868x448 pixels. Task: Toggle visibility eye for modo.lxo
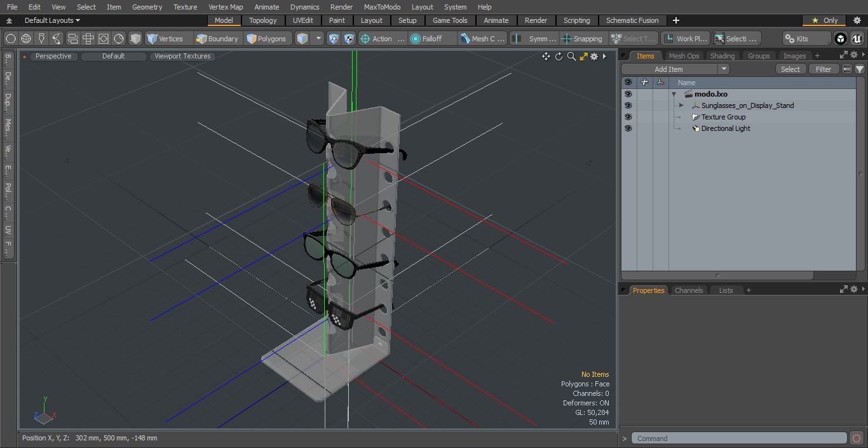click(628, 94)
